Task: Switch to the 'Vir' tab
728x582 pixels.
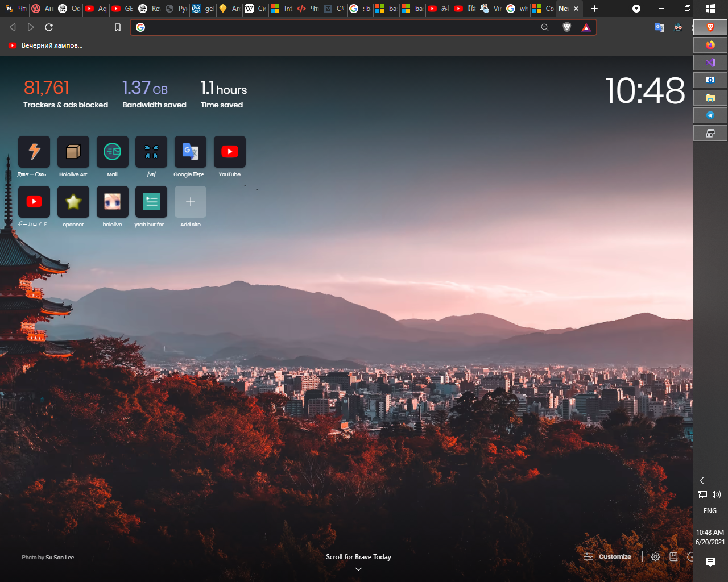Action: click(491, 9)
